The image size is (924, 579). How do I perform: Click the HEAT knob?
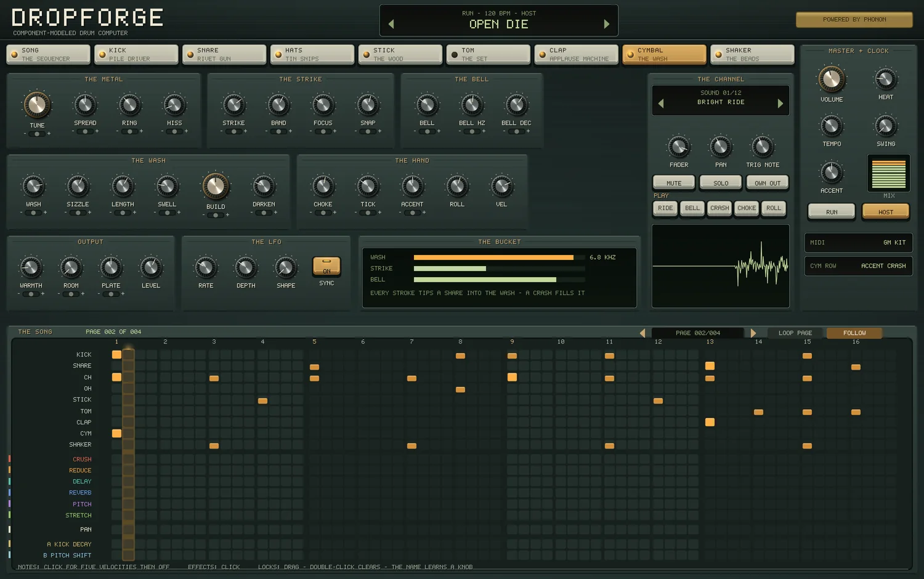[x=886, y=79]
